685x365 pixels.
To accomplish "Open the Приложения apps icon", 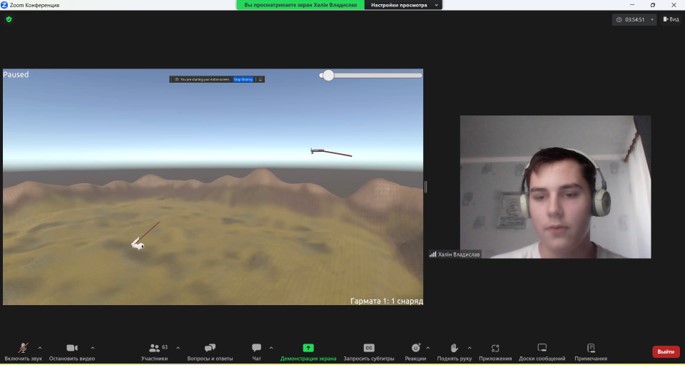I will coord(495,348).
